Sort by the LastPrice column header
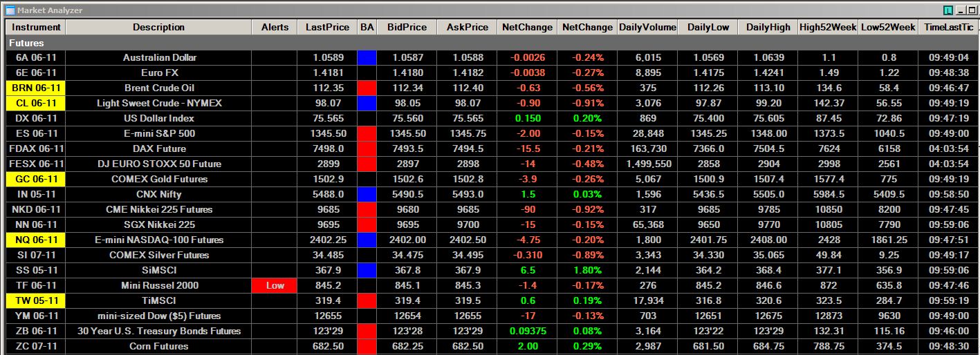The height and width of the screenshot is (355, 980). (x=327, y=28)
